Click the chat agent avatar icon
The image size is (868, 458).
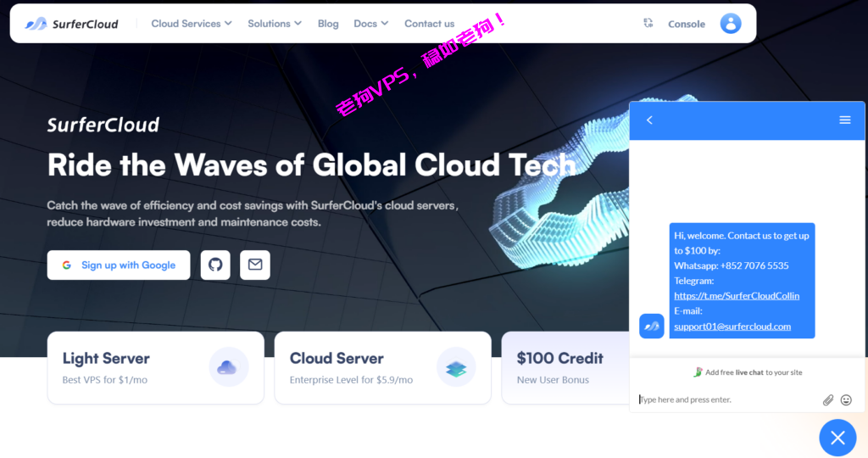pyautogui.click(x=652, y=326)
